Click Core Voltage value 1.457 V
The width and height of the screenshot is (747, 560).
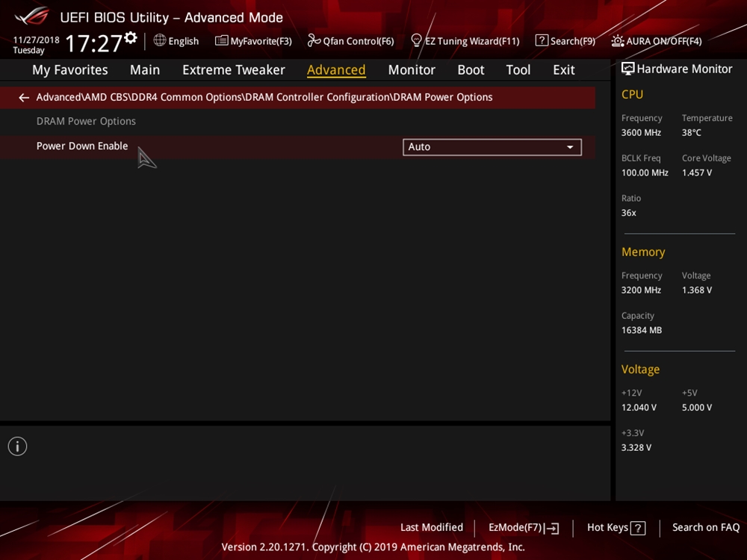[x=696, y=173]
